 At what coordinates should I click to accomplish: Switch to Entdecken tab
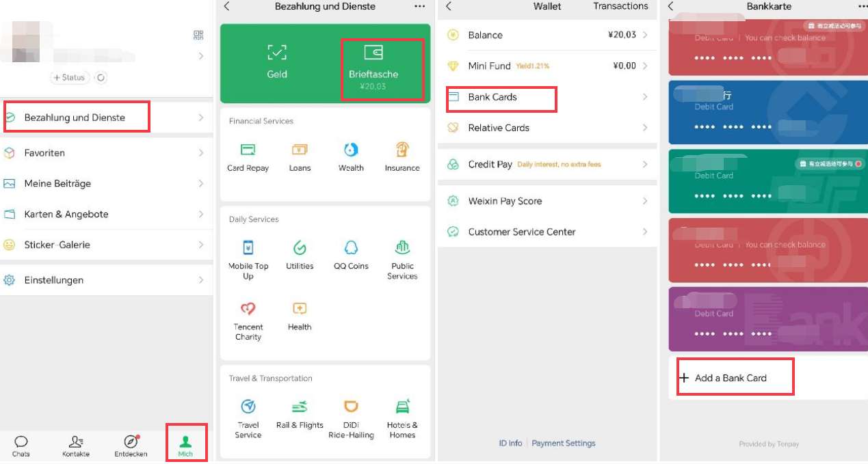pos(131,446)
